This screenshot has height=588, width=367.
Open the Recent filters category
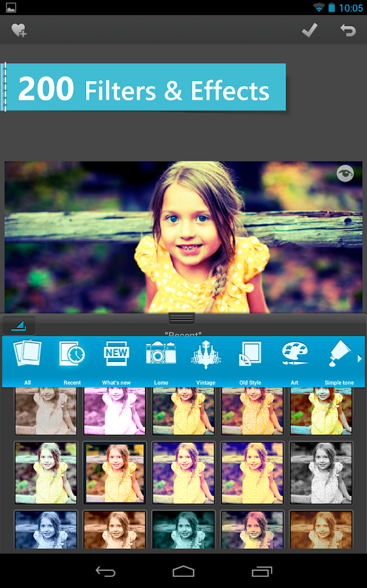click(x=72, y=362)
